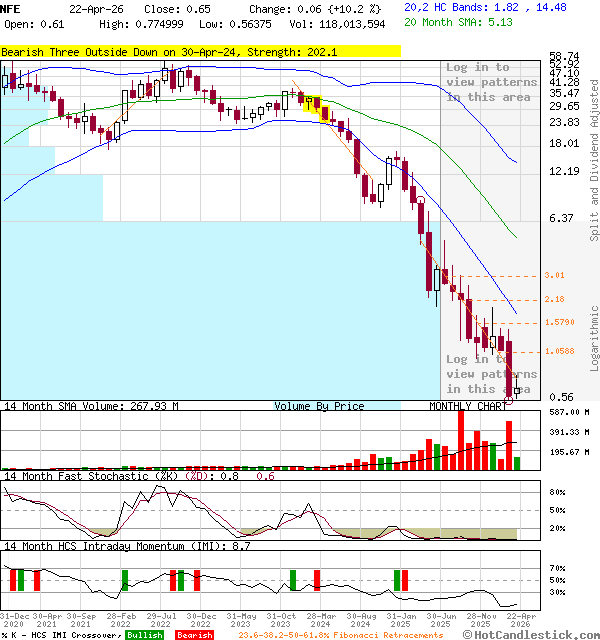The width and height of the screenshot is (600, 640).
Task: Click the 1.0588 Fibonacci level label
Action: (559, 351)
